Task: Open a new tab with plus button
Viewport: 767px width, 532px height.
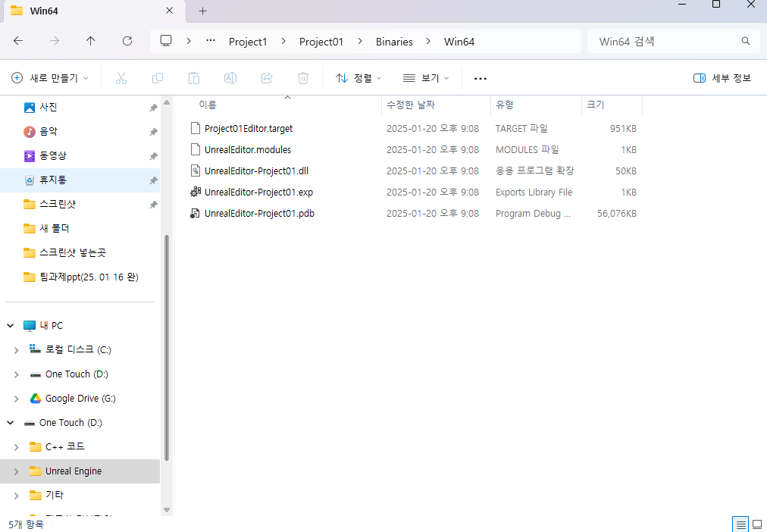Action: (x=203, y=11)
